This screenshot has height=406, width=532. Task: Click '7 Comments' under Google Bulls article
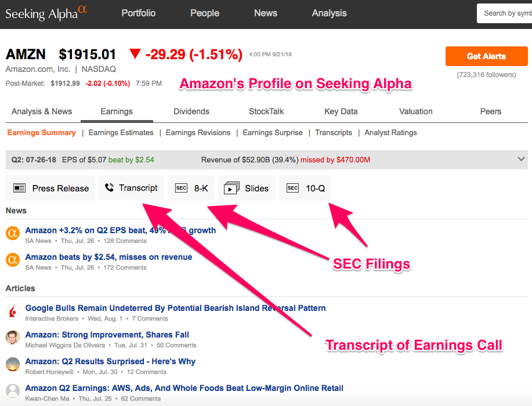150,318
